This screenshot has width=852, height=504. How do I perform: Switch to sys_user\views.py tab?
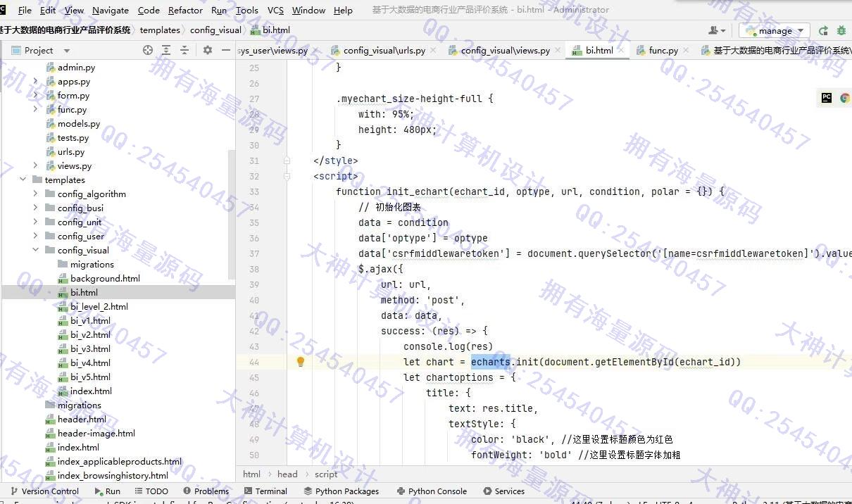[x=273, y=51]
